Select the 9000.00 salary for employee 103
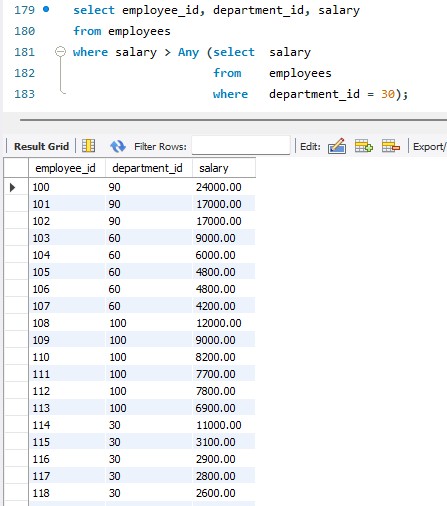This screenshot has width=447, height=506. coord(224,238)
